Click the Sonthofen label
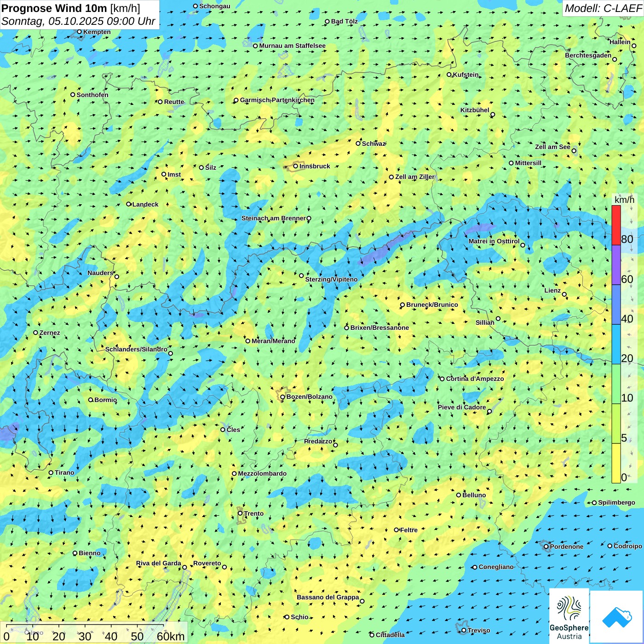This screenshot has height=644, width=644. pos(92,95)
